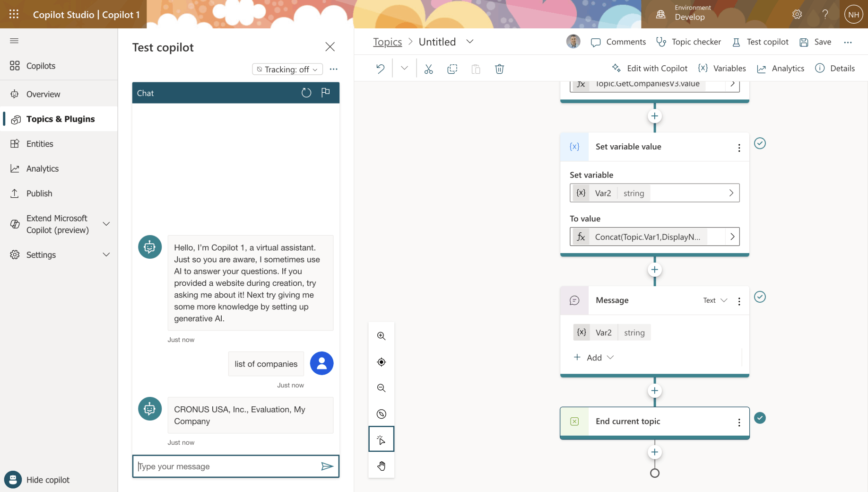The width and height of the screenshot is (868, 492).
Task: Open the app launcher waffle grid
Action: pos(14,14)
